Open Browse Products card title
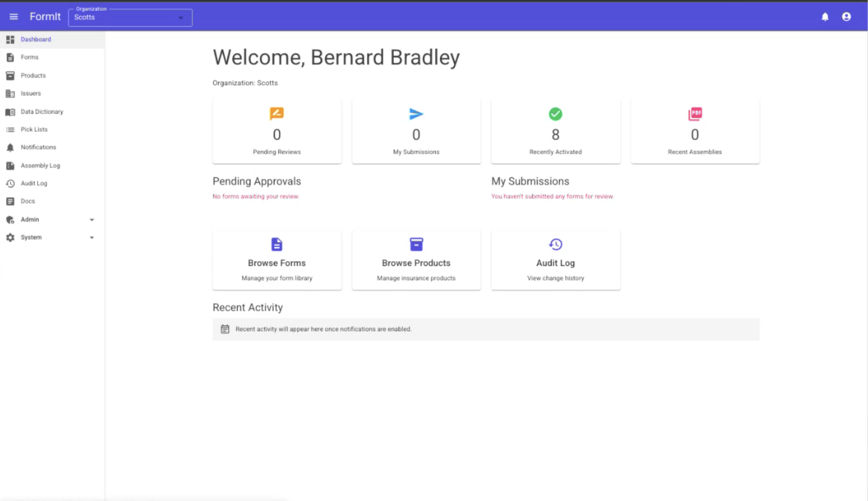 416,263
